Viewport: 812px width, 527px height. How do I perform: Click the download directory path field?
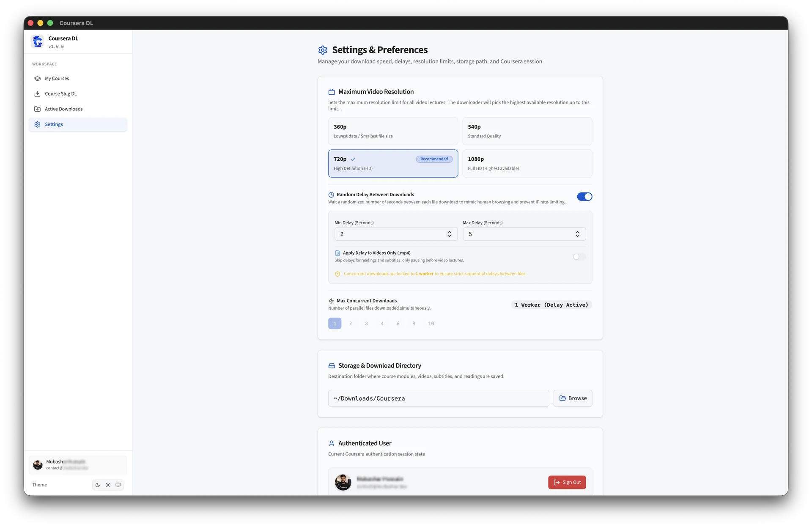[x=439, y=398]
